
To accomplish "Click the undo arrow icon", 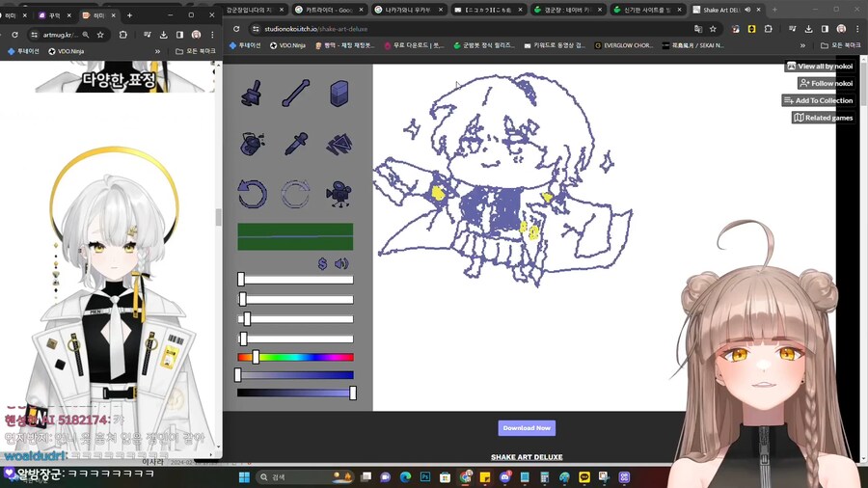I will (x=252, y=195).
